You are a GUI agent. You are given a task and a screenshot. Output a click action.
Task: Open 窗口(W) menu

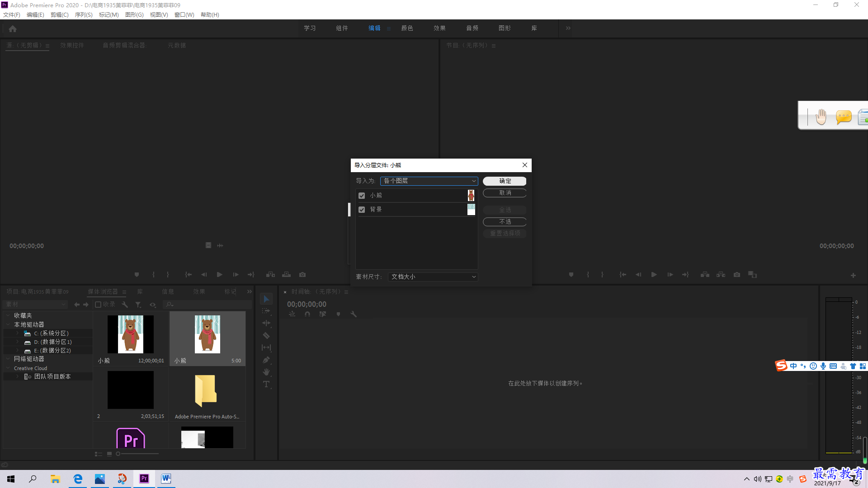(184, 14)
